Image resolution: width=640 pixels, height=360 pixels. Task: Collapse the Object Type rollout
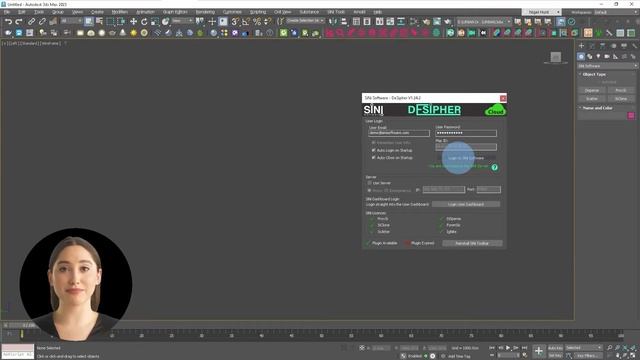pyautogui.click(x=594, y=74)
